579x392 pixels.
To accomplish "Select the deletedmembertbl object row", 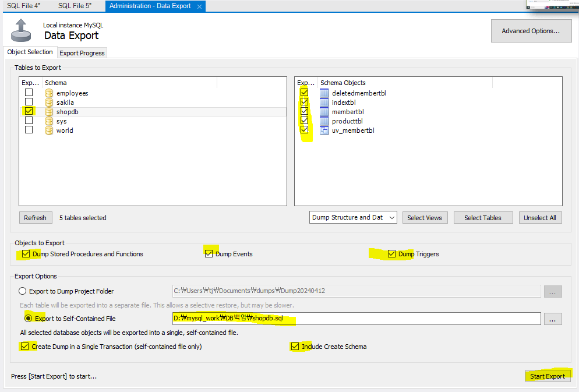I will 428,93.
